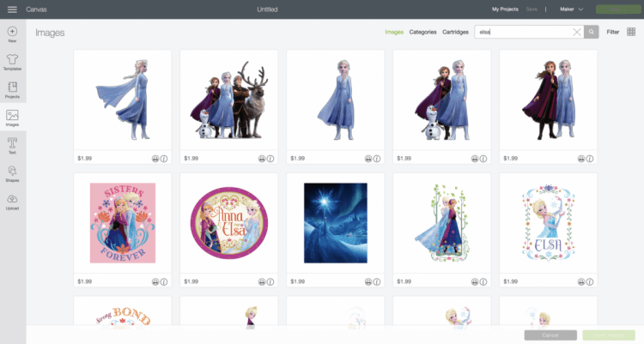Show info for the blue ice night scene

pos(377,281)
